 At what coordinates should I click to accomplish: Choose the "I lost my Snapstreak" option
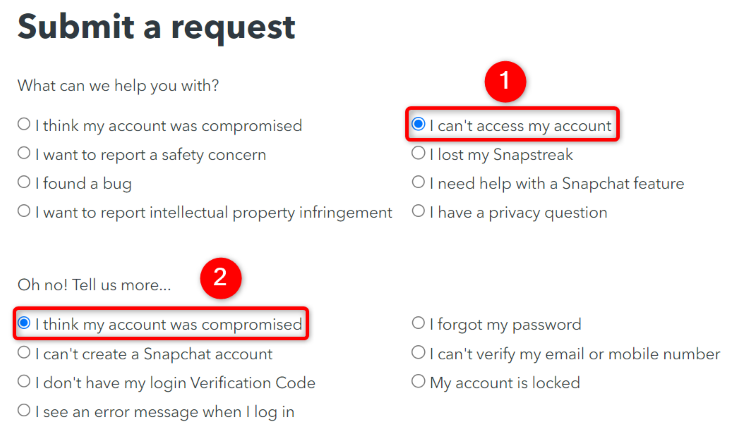[x=419, y=154]
